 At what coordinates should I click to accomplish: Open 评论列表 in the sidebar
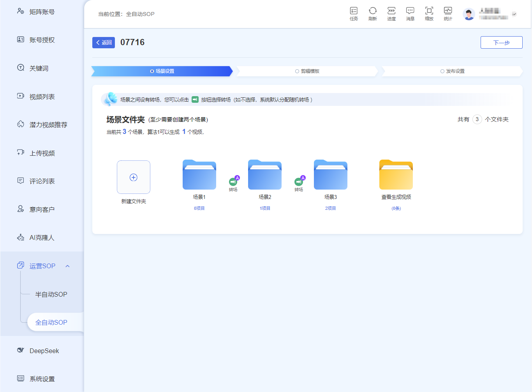click(42, 181)
